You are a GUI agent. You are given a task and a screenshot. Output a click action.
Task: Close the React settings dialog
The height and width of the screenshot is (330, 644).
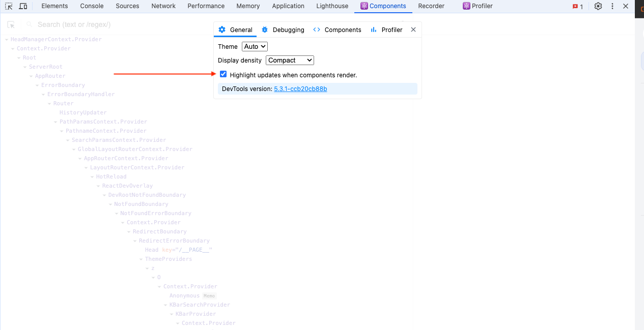click(413, 29)
